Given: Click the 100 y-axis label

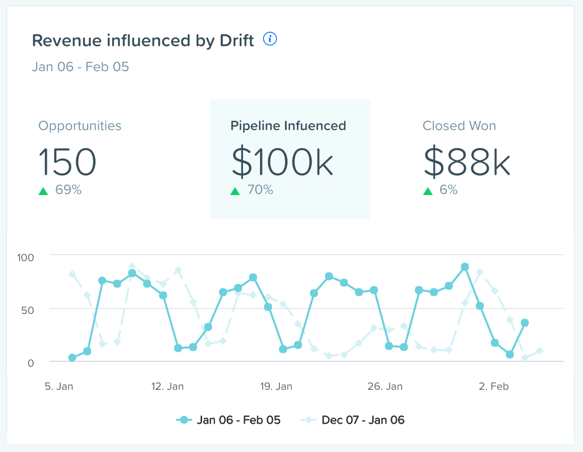Looking at the screenshot, I should pyautogui.click(x=26, y=257).
